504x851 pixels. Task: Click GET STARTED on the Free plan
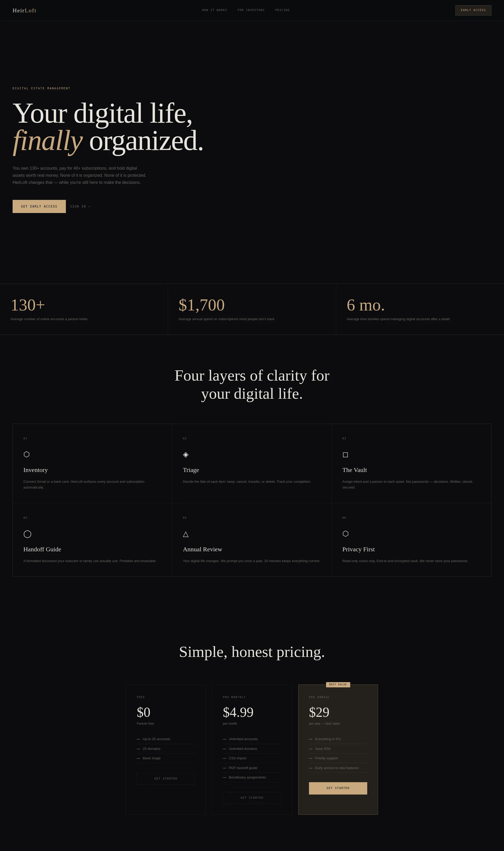pyautogui.click(x=166, y=778)
